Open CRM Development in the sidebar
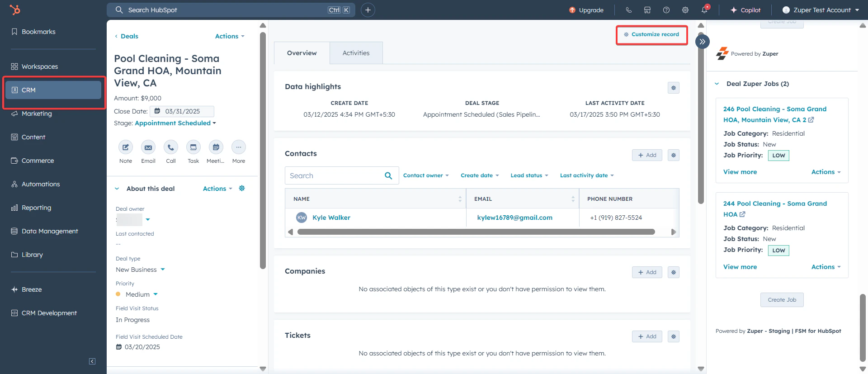This screenshot has width=868, height=374. [44, 313]
